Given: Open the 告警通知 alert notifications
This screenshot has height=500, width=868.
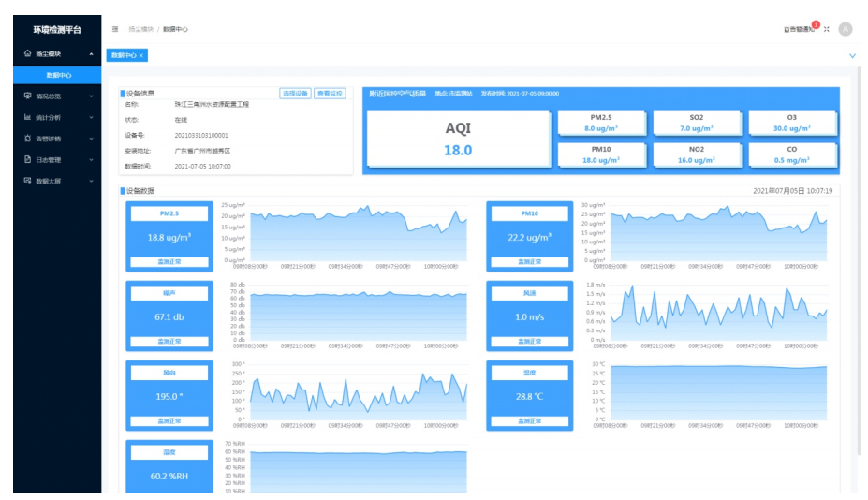Looking at the screenshot, I should (x=799, y=29).
